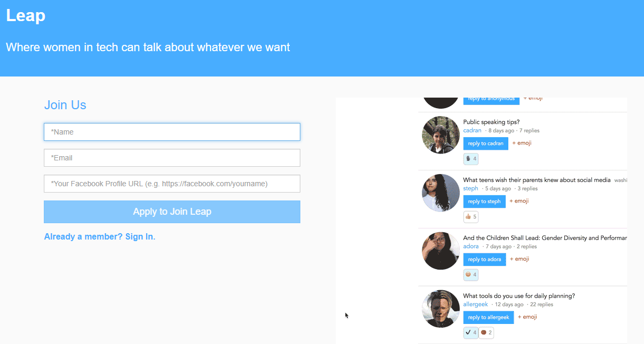This screenshot has height=344, width=644.
Task: Add emoji to cadran's post
Action: point(522,143)
